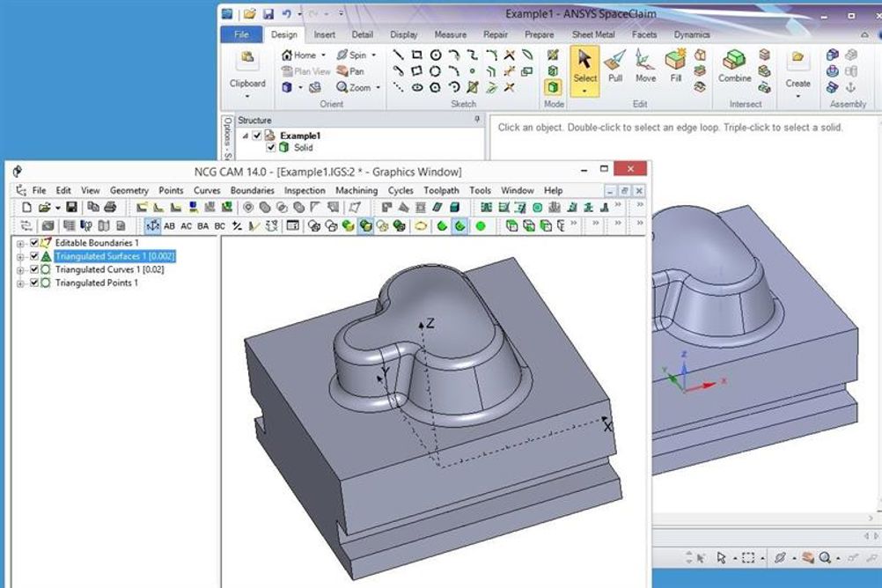Click the Save disk icon in NCG CAM
The height and width of the screenshot is (588, 882).
71,208
